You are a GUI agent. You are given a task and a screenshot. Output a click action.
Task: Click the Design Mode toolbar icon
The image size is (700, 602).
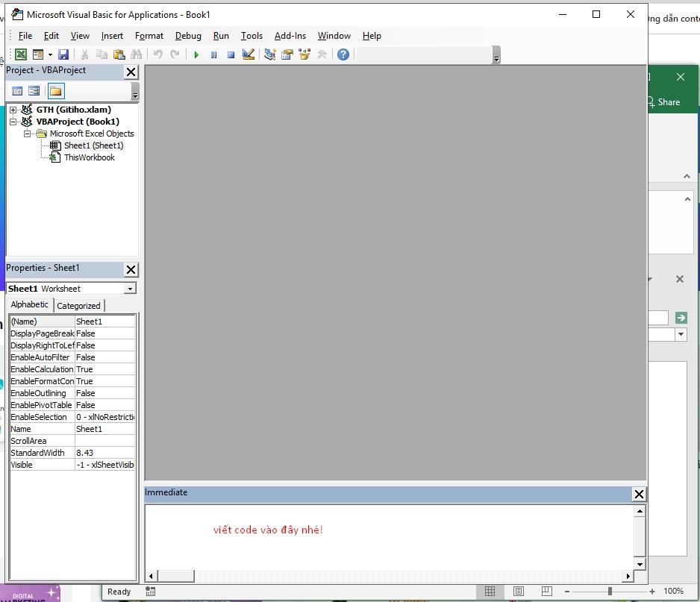tap(249, 54)
